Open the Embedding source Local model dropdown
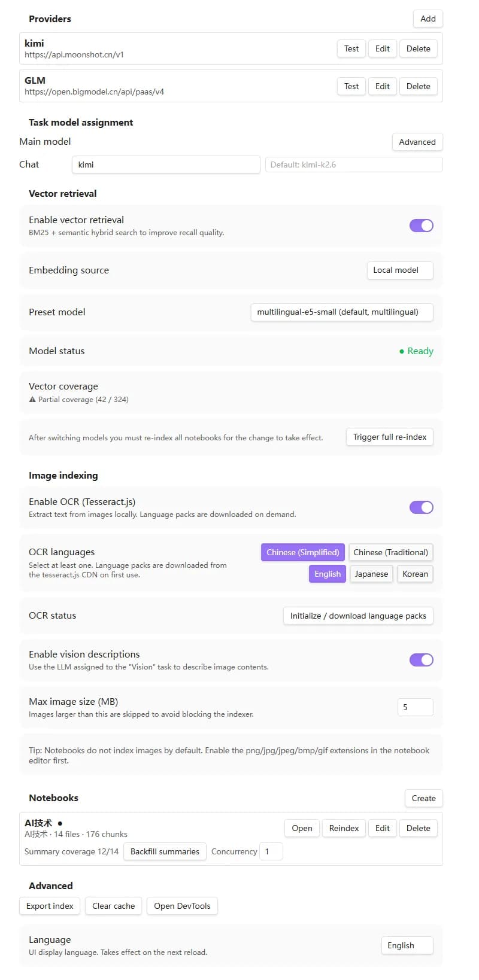 [x=400, y=270]
